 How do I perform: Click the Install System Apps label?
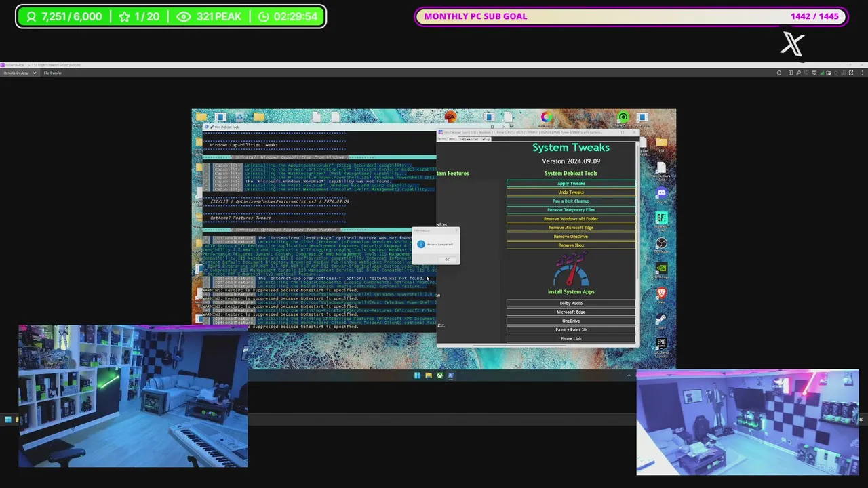571,292
